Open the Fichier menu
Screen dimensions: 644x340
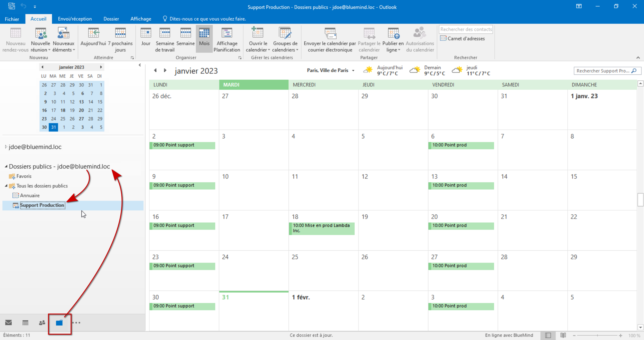tap(12, 19)
